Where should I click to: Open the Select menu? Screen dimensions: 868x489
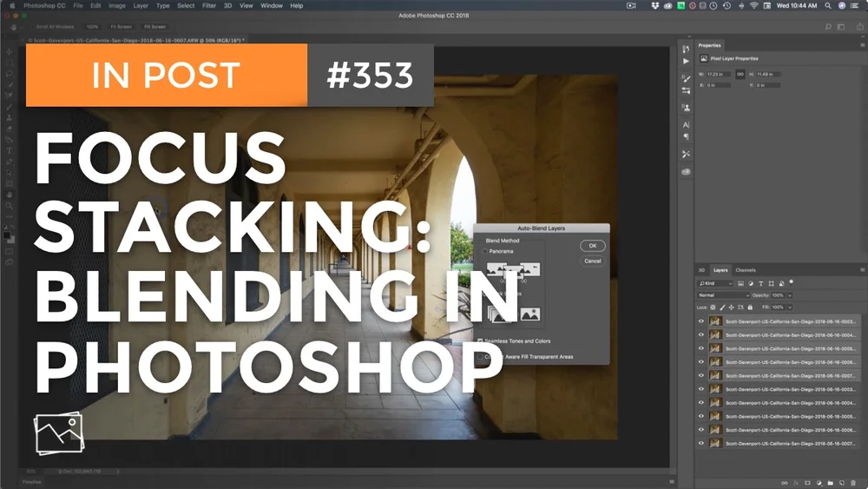pos(186,5)
